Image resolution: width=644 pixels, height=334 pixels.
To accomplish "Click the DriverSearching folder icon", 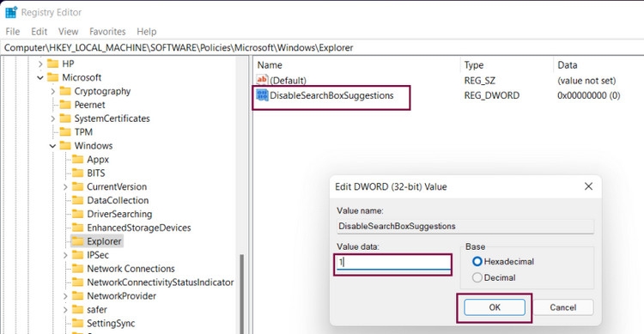I will coord(77,214).
